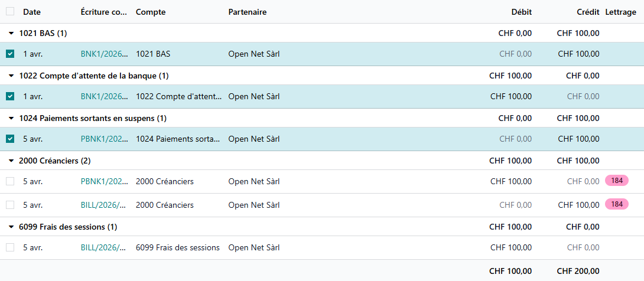Collapse the 6099 Frais des sessions group

[11, 227]
